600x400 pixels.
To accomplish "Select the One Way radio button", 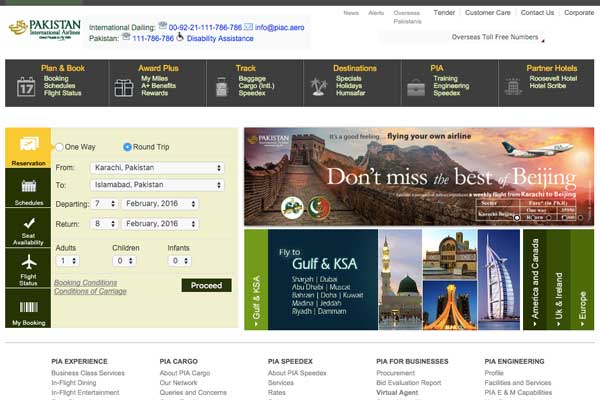I will [59, 147].
